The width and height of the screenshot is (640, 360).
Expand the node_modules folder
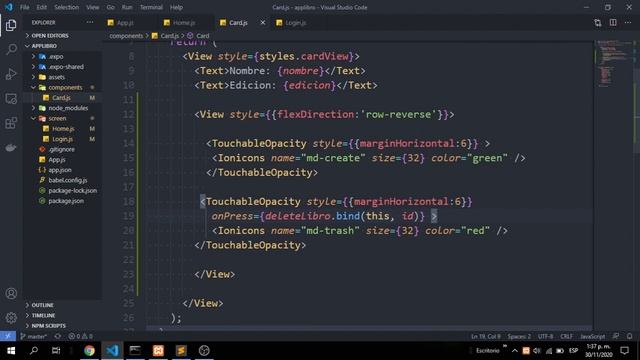pos(68,108)
